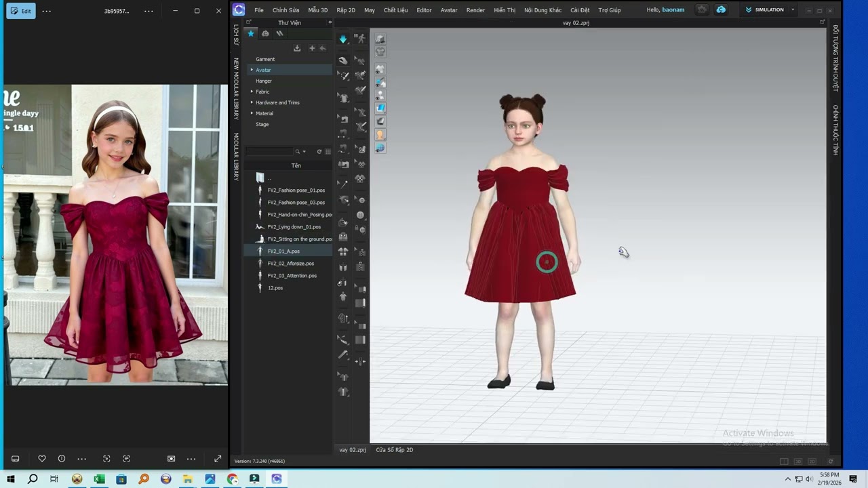Open the taskbar notification center icon
The width and height of the screenshot is (868, 488).
click(853, 479)
